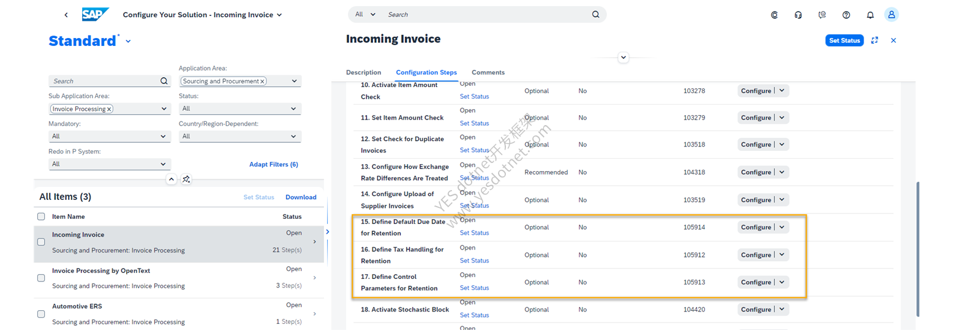The height and width of the screenshot is (336, 980).
Task: Open the Status filter dropdown
Action: 239,109
